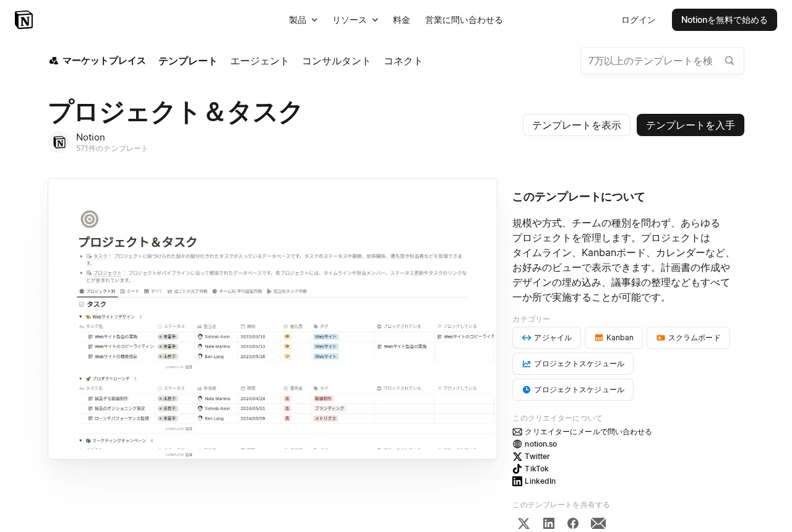The image size is (792, 532).
Task: Click the envelope icon for creator email
Action: tap(517, 431)
